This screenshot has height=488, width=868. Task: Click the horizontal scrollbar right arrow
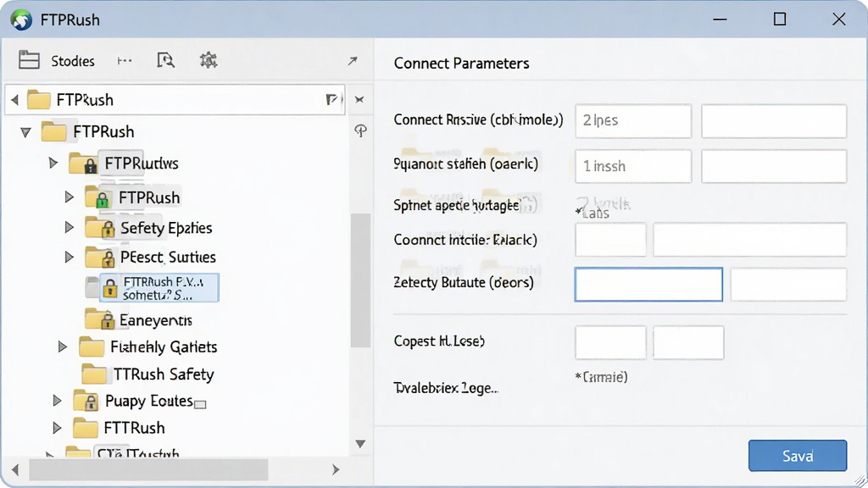(x=336, y=469)
